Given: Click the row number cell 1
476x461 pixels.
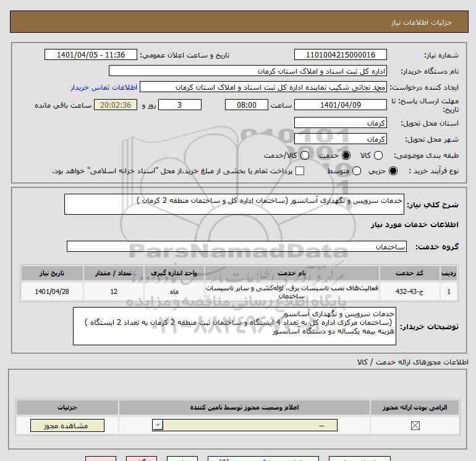Looking at the screenshot, I should point(449,291).
